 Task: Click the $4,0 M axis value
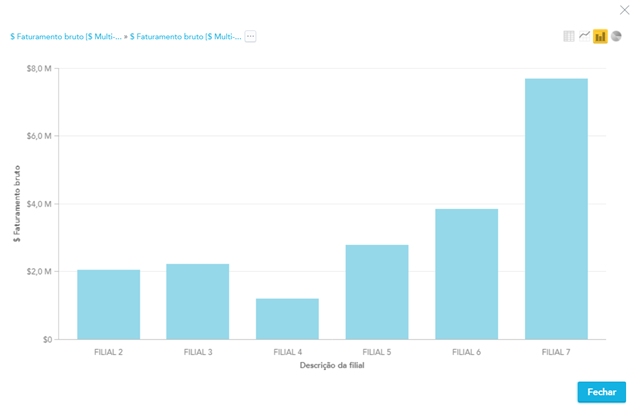(39, 204)
